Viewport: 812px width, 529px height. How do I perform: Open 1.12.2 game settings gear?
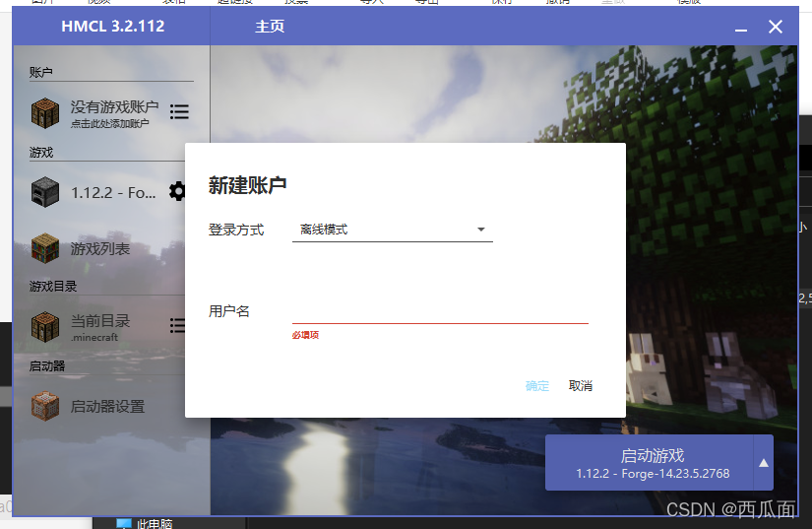pyautogui.click(x=177, y=191)
